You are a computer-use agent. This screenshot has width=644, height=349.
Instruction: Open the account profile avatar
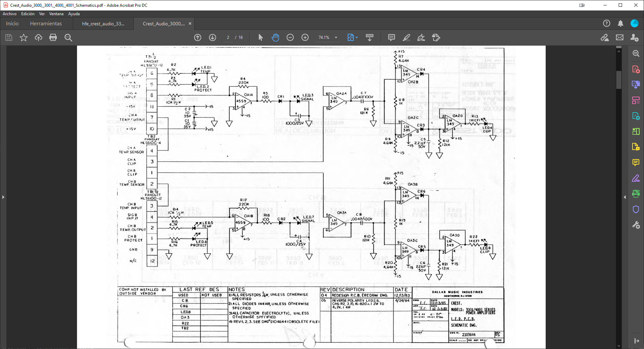coord(635,23)
